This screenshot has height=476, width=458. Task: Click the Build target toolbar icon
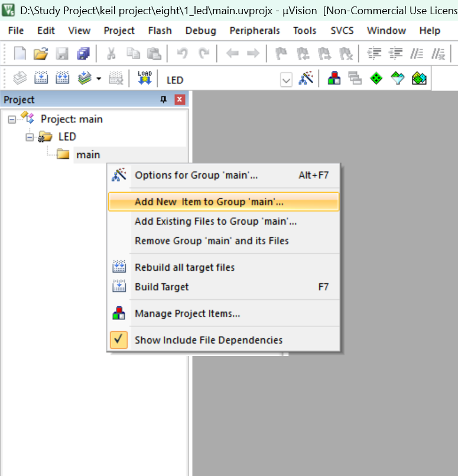click(41, 78)
